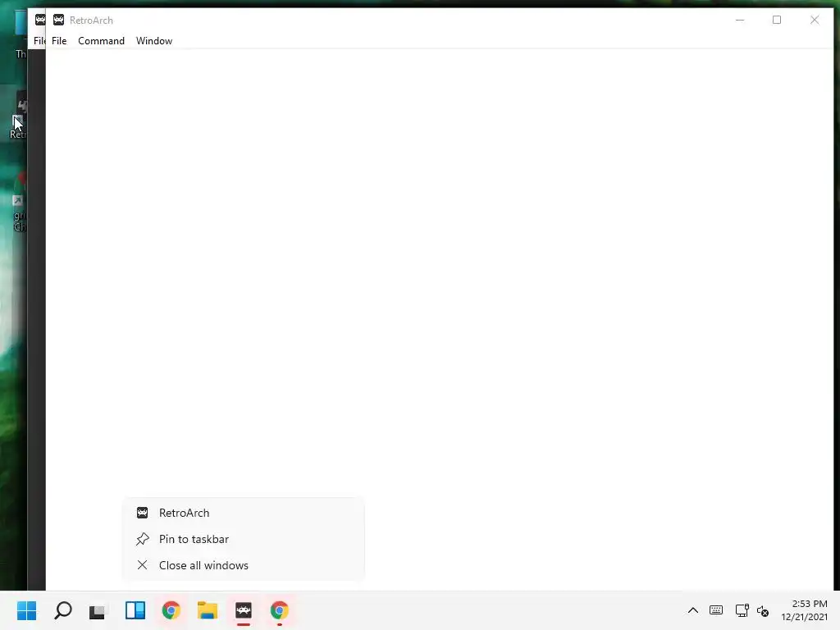Open File Explorer from taskbar
Viewport: 840px width, 630px height.
pos(208,610)
